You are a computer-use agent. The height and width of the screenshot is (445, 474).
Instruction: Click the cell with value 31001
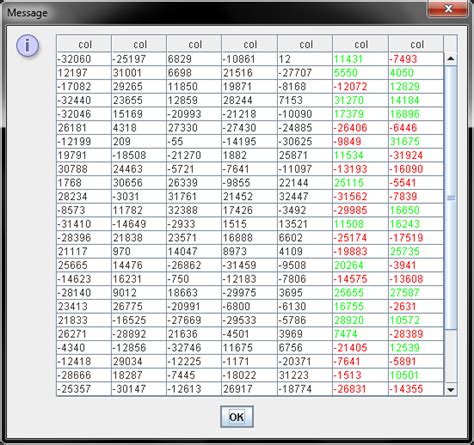tap(139, 73)
